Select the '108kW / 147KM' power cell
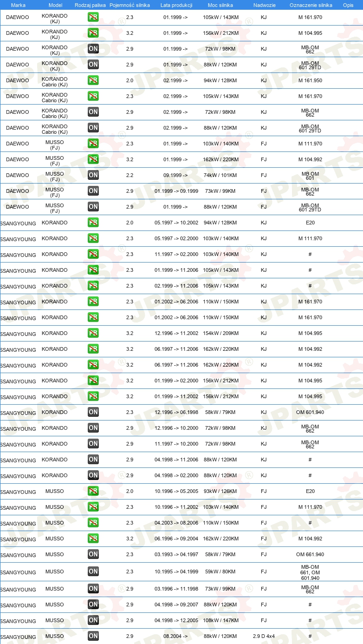This screenshot has height=644, width=363. coord(220,620)
